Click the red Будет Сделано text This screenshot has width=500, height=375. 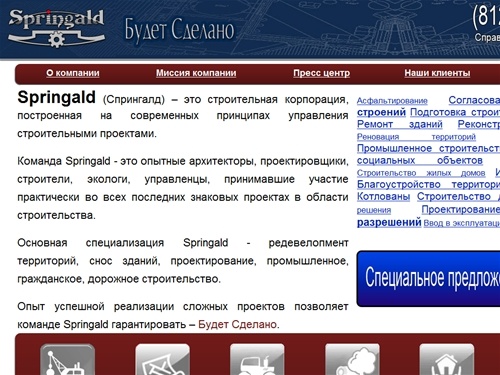point(237,324)
